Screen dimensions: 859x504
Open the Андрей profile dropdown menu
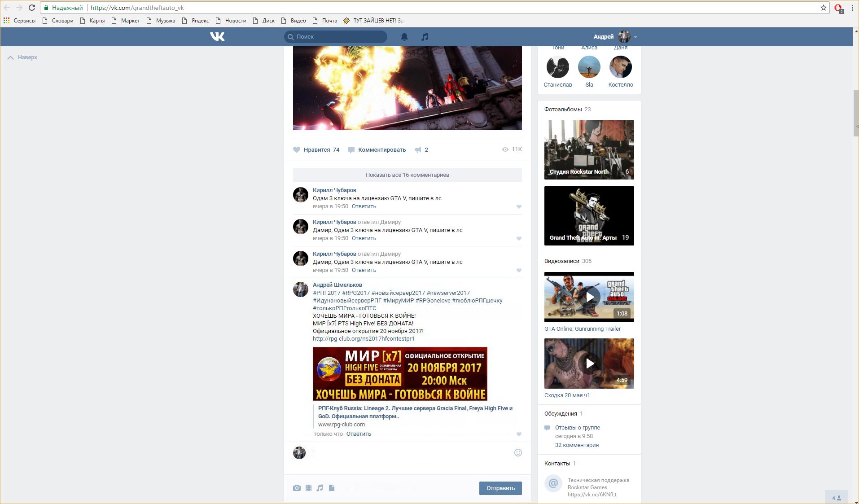coord(615,37)
